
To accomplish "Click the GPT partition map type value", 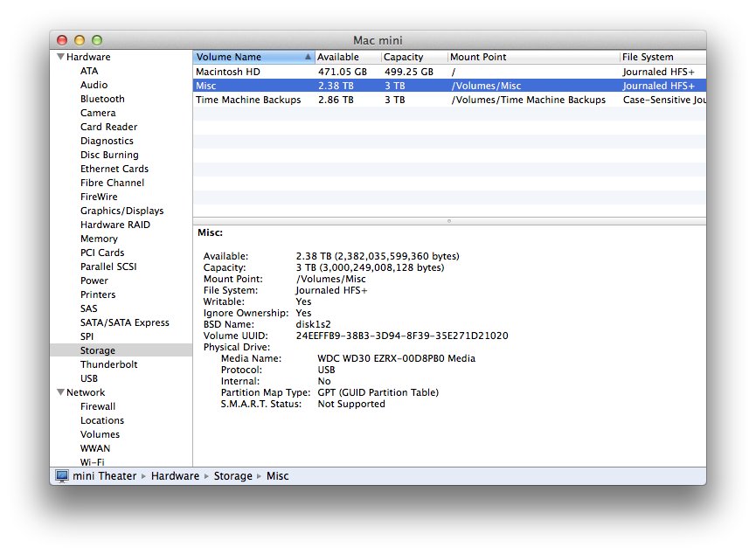I will point(378,392).
